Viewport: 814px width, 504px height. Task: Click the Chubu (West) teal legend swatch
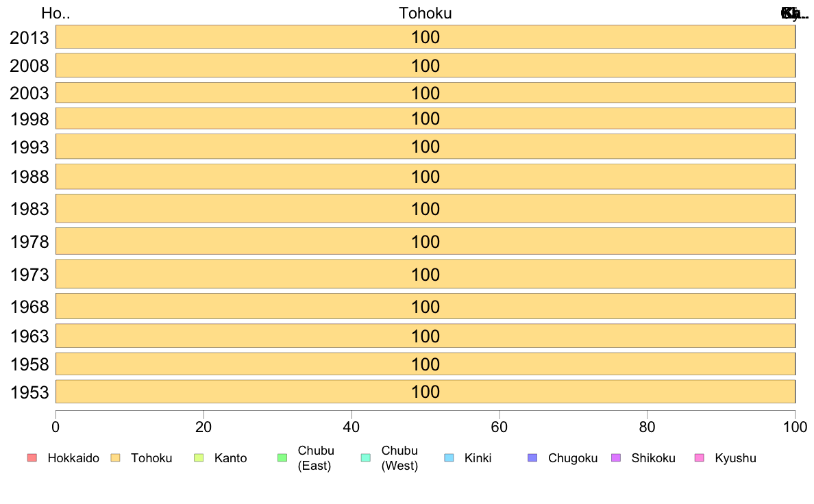click(x=365, y=458)
